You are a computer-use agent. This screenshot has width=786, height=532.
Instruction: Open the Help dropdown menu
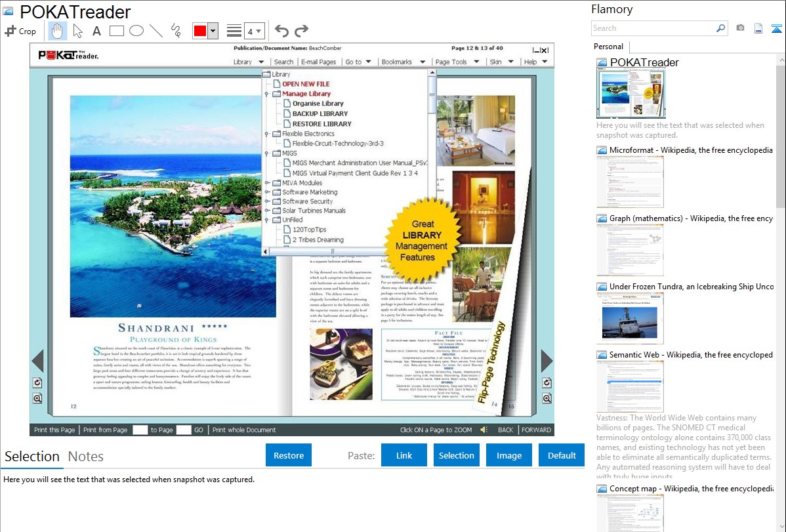[x=535, y=62]
